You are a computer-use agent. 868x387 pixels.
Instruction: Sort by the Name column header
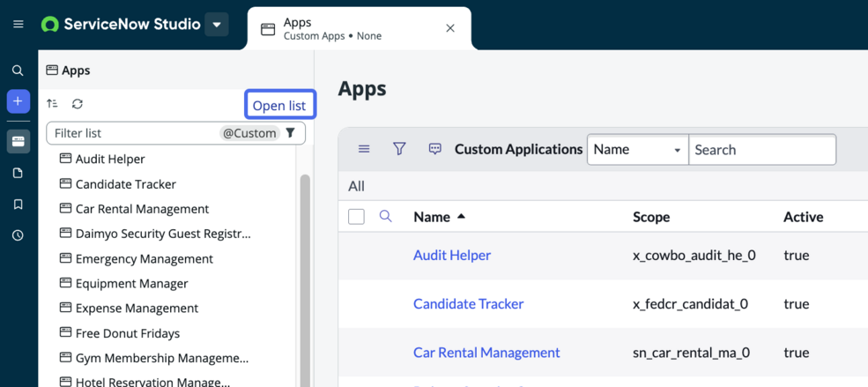pyautogui.click(x=432, y=217)
